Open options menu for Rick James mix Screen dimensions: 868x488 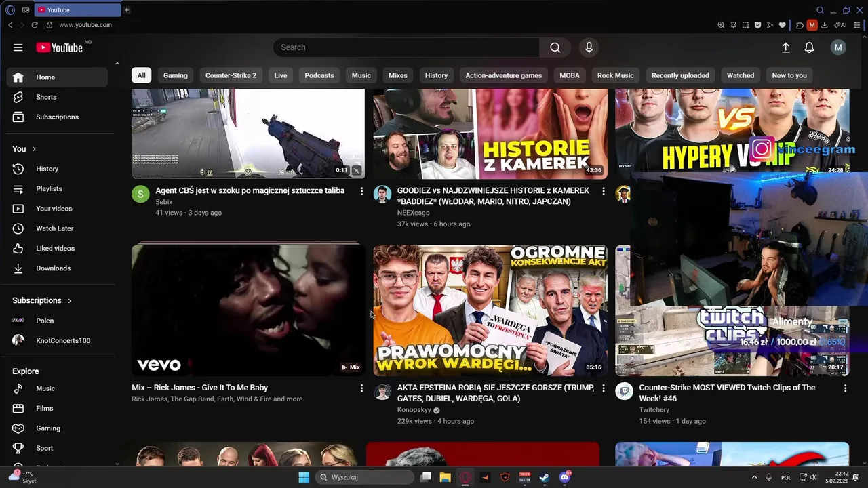click(361, 388)
